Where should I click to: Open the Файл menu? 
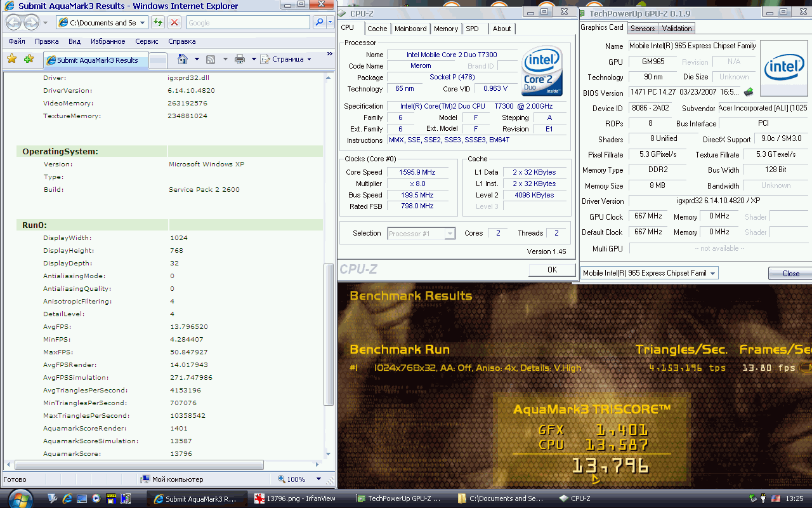(x=17, y=41)
